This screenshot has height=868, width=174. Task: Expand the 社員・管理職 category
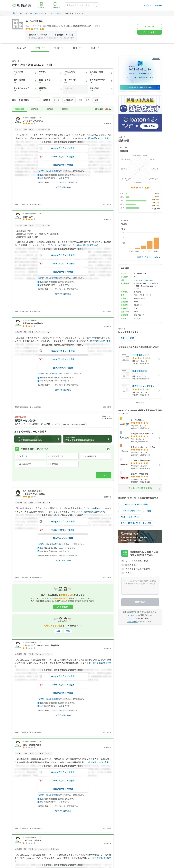(x=50, y=81)
